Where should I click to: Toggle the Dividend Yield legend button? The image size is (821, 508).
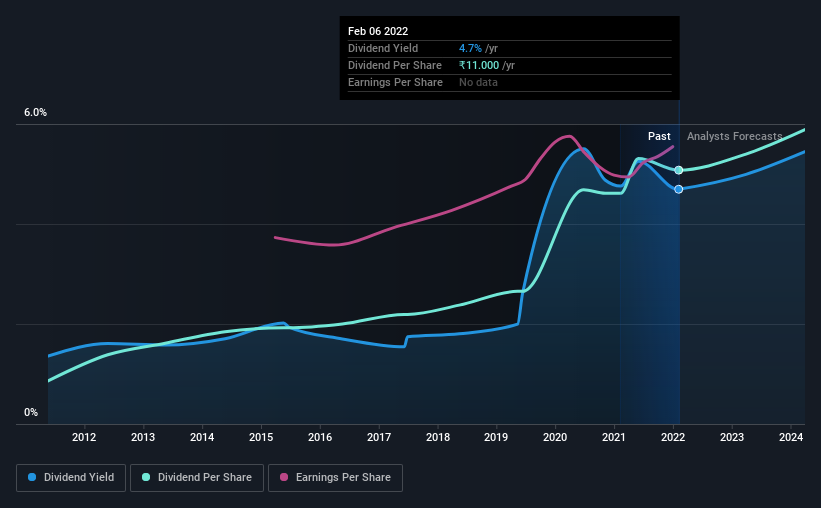tap(71, 478)
